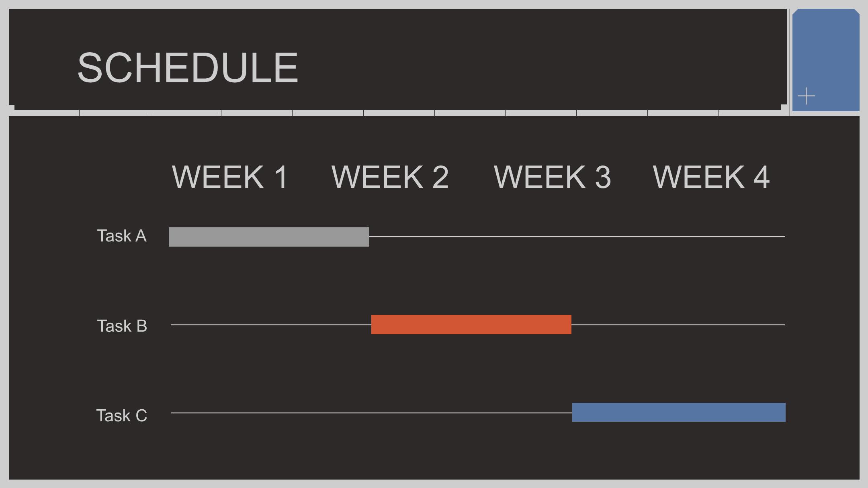Select the blue Task C bar
The height and width of the screenshot is (488, 868).
[679, 412]
